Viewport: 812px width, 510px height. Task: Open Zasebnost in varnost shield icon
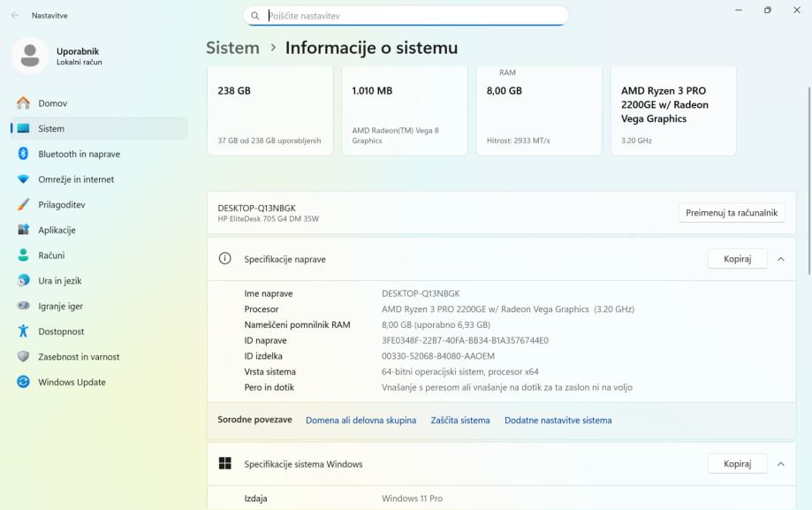click(24, 357)
